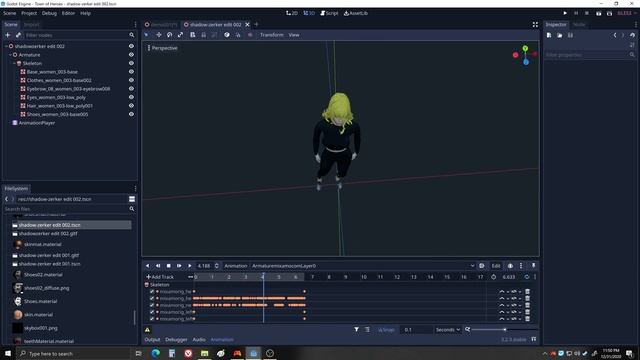Open the Transform menu in viewport toolbar
Image resolution: width=640 pixels, height=360 pixels.
pyautogui.click(x=271, y=35)
